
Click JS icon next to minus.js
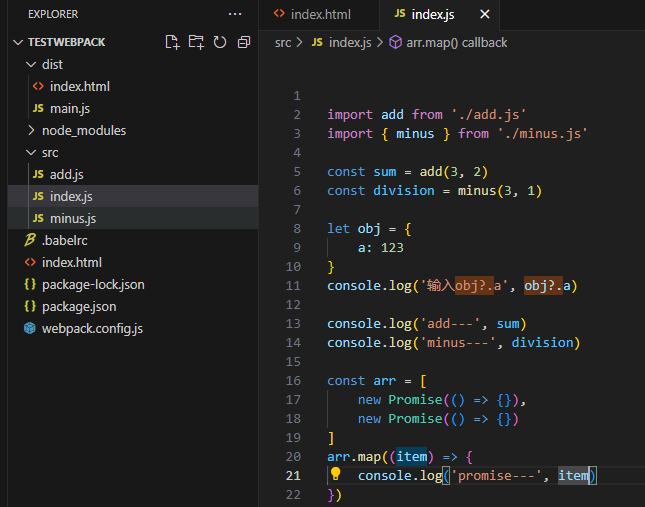38,218
